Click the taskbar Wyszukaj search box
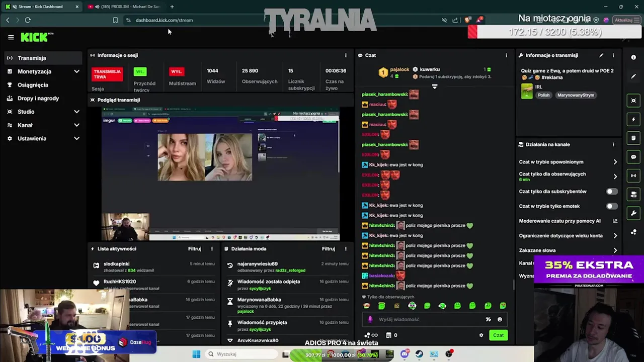 tap(242, 354)
